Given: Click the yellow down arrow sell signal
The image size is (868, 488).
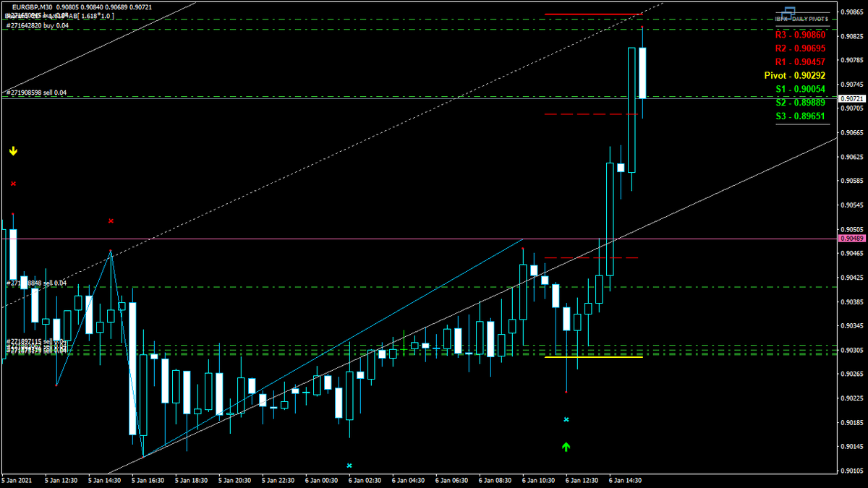Looking at the screenshot, I should [x=13, y=151].
